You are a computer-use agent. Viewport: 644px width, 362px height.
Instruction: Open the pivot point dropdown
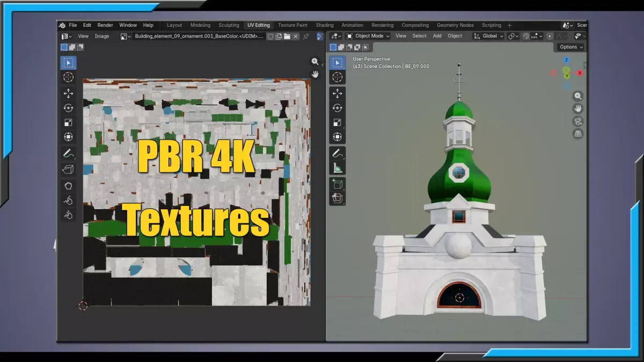[x=514, y=36]
